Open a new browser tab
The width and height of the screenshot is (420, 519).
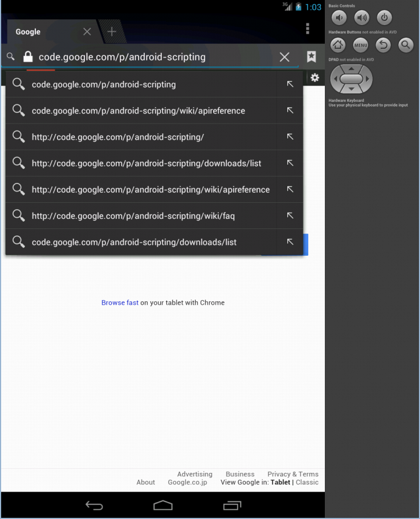[x=112, y=31]
